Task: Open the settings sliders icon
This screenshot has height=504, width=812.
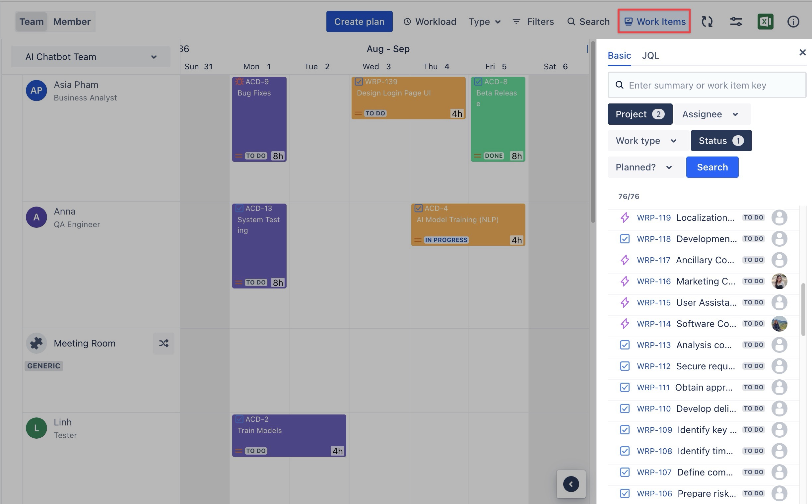Action: tap(736, 22)
